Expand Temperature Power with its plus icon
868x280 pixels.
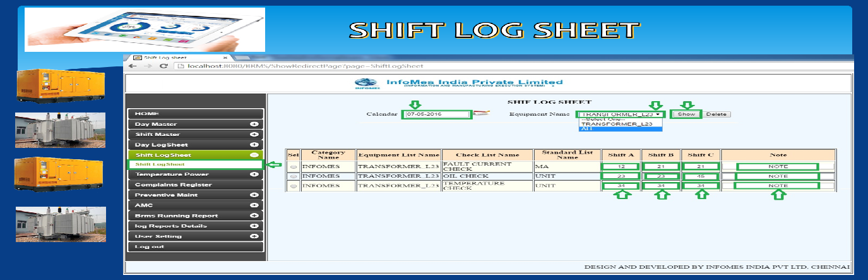click(254, 174)
